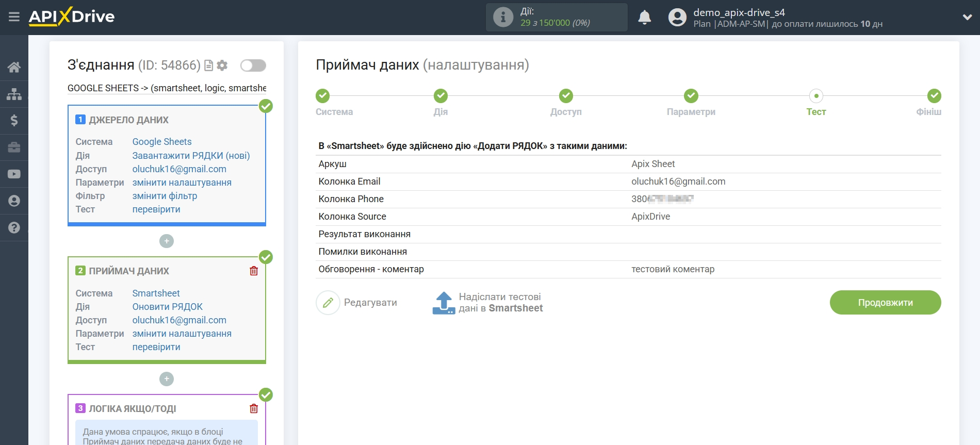
Task: Click Помилки виконання row label
Action: (363, 252)
